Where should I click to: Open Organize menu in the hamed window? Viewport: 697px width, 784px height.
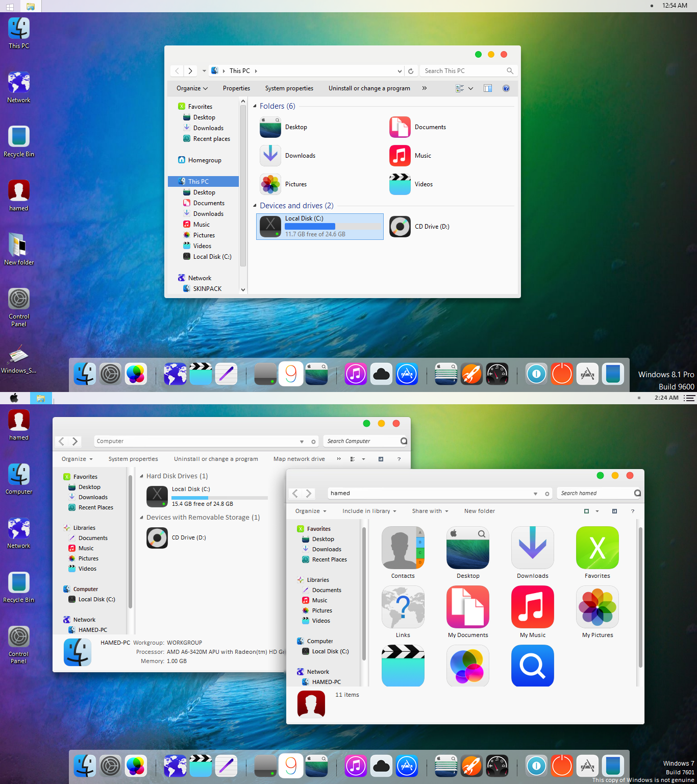311,511
